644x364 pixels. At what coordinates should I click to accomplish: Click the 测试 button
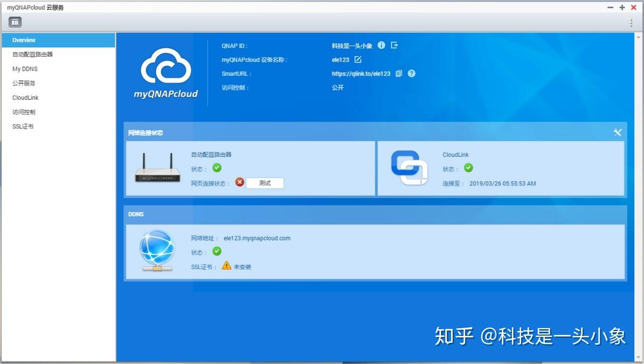[265, 183]
